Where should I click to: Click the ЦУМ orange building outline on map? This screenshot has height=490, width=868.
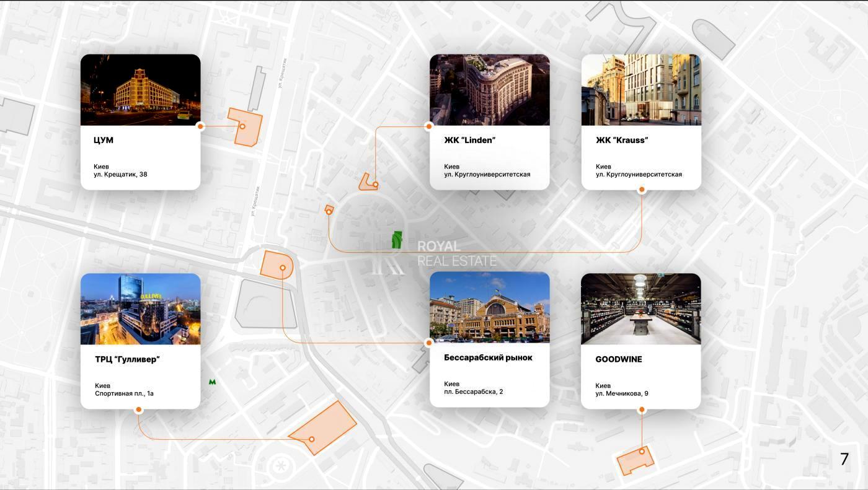[245, 126]
